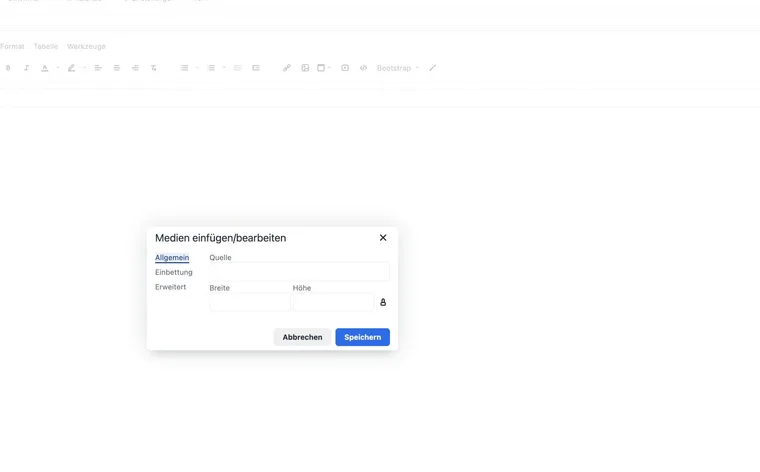Decrease indent with the outdent icon
This screenshot has height=472, width=760.
pos(238,68)
